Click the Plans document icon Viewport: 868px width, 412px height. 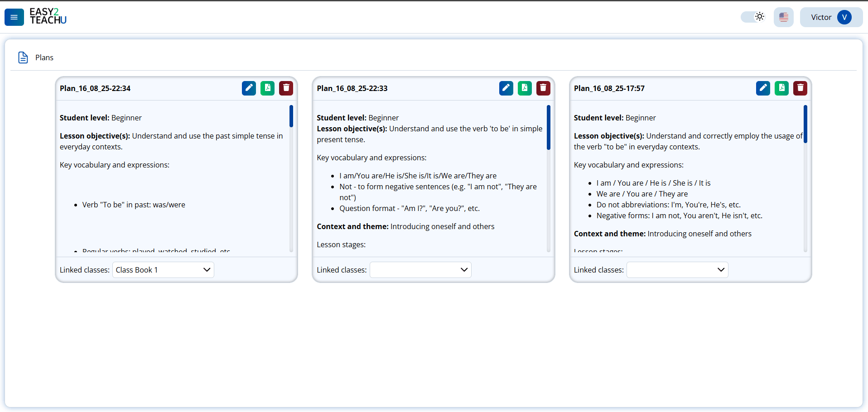(23, 57)
